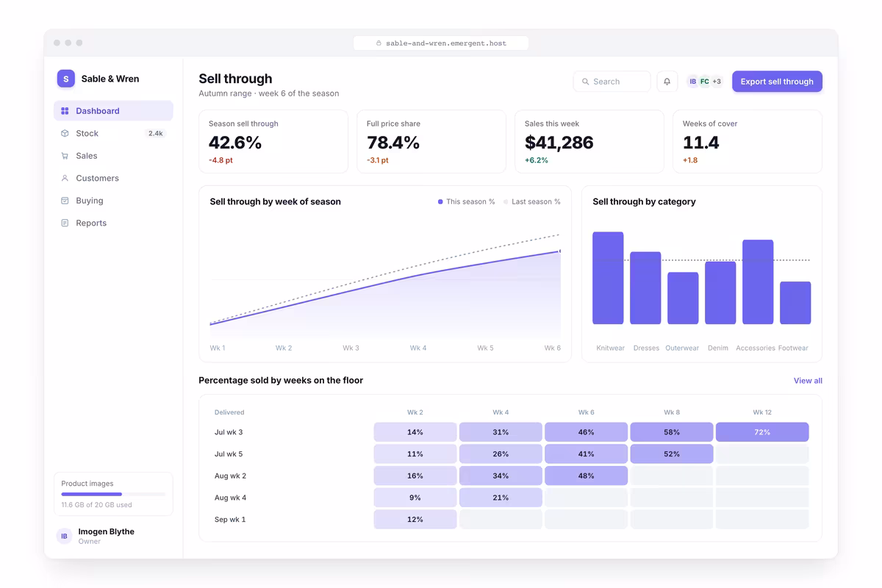Viewport: 882px width, 588px height.
Task: Click Imogen Blythe's profile avatar
Action: (x=65, y=536)
